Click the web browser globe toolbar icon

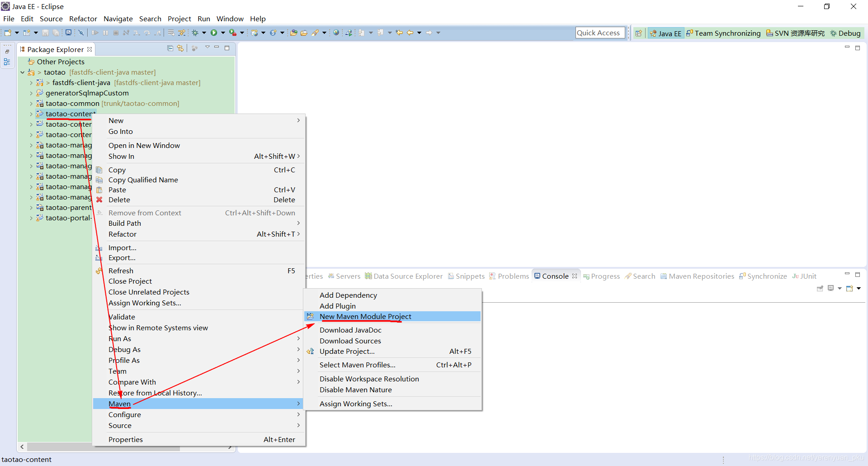click(336, 33)
